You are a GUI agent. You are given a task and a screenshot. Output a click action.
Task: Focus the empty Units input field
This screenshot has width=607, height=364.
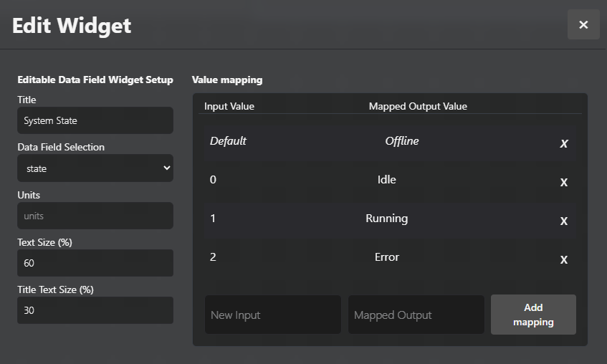(x=95, y=216)
